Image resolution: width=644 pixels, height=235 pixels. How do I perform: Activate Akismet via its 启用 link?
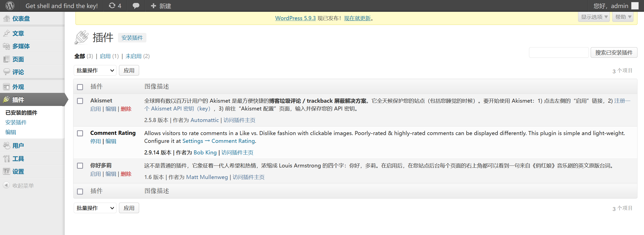(x=96, y=109)
